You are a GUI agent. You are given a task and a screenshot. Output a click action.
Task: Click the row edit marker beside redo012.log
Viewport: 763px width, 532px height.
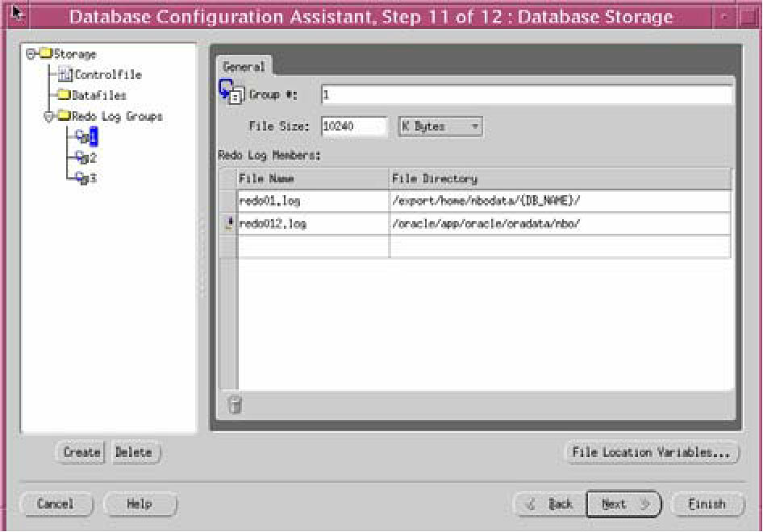[229, 224]
